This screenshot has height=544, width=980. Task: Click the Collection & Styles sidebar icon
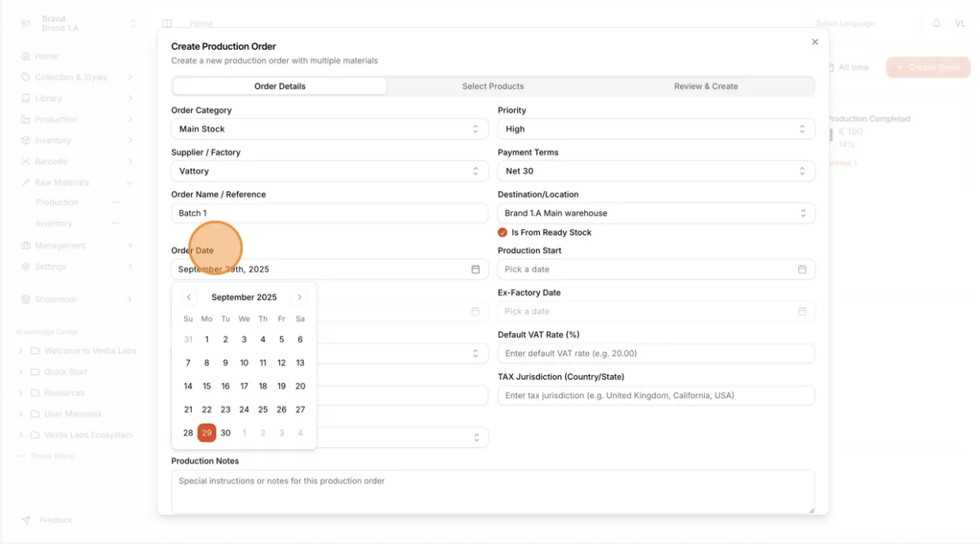(26, 78)
